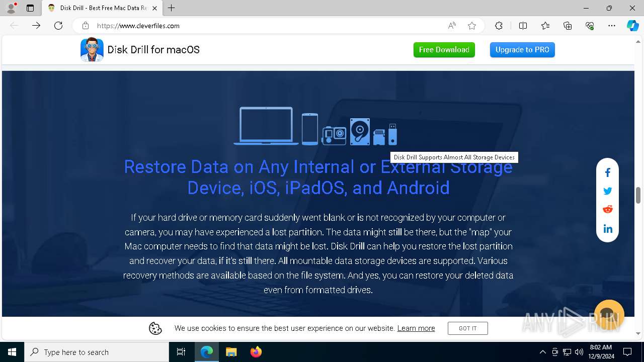
Task: Click the hard drive device icon
Action: pos(360,132)
